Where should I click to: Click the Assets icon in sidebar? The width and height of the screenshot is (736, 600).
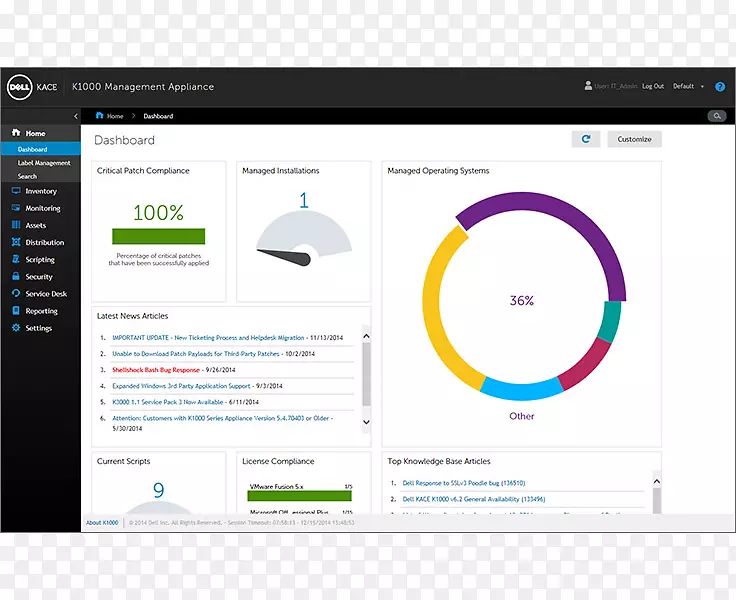[16, 225]
